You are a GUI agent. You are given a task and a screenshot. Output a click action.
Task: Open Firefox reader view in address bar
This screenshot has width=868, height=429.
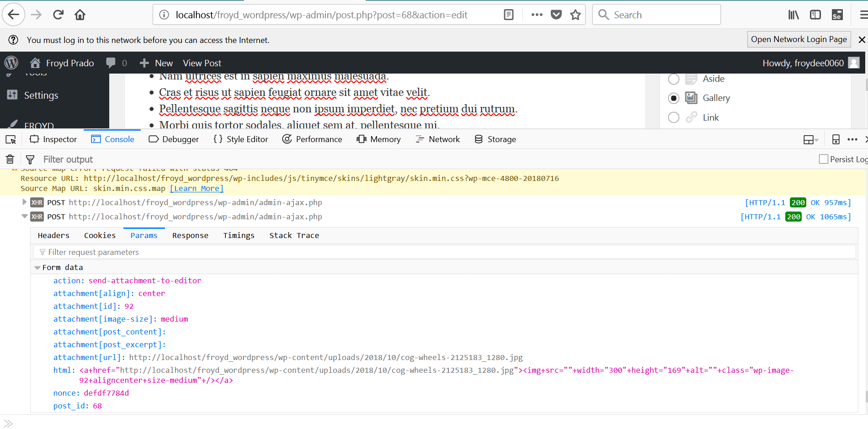click(508, 14)
